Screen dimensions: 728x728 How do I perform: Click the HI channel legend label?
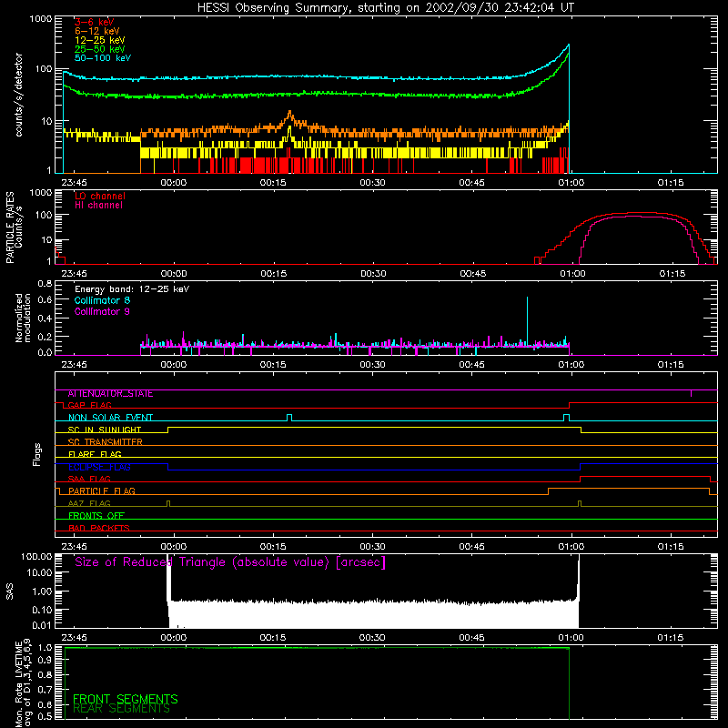click(98, 205)
